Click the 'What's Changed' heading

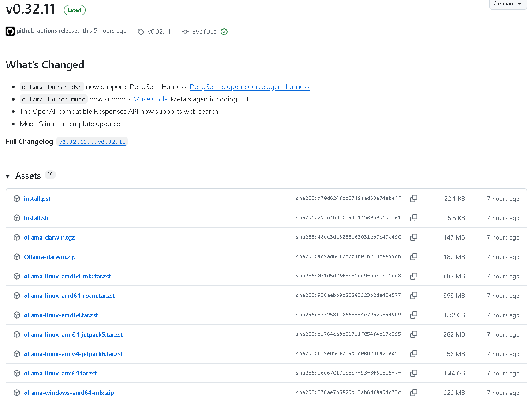point(45,65)
